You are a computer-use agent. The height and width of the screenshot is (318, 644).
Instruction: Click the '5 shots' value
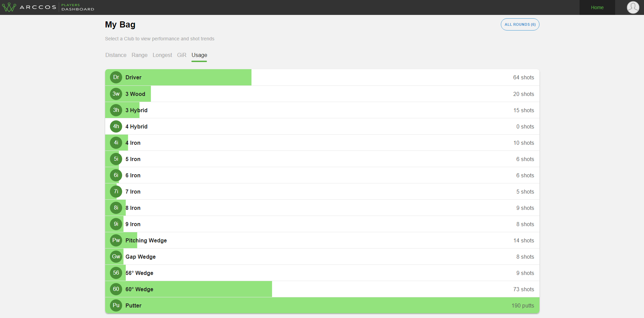point(525,192)
